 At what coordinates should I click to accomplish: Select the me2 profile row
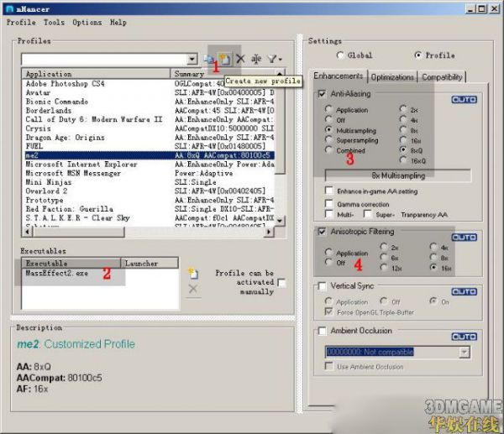pos(150,155)
